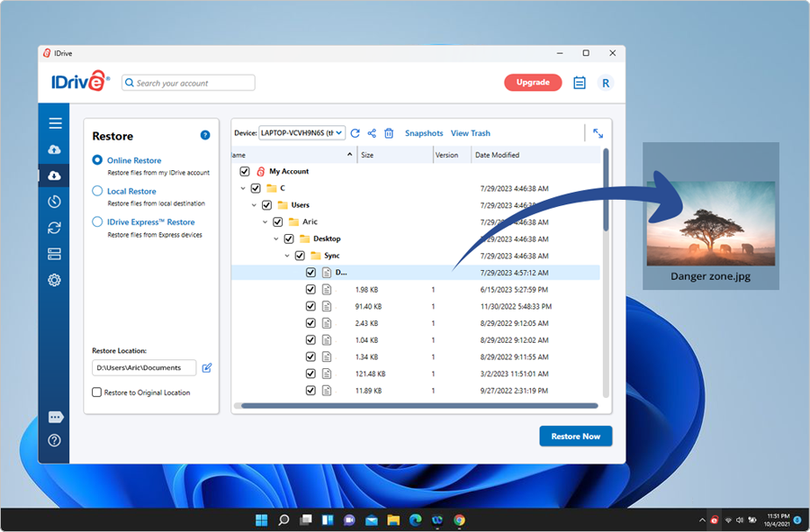Select the Local Restore radio option

(x=98, y=191)
